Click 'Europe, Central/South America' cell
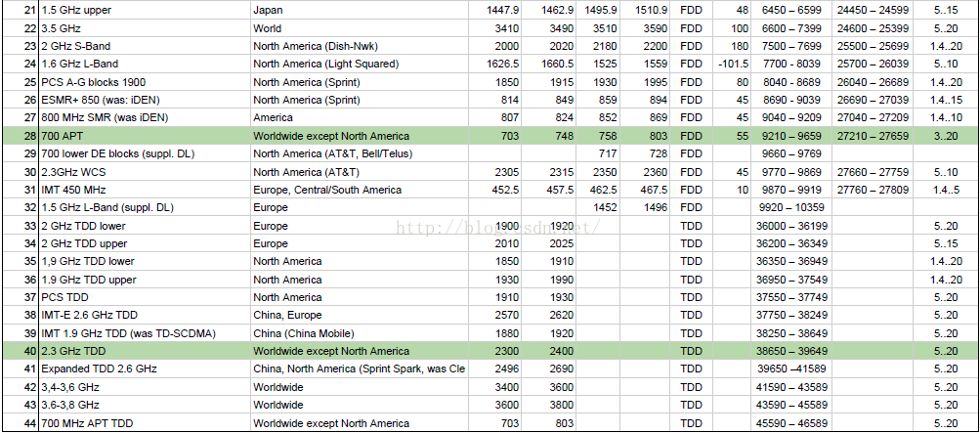This screenshot has height=434, width=980. 360,190
